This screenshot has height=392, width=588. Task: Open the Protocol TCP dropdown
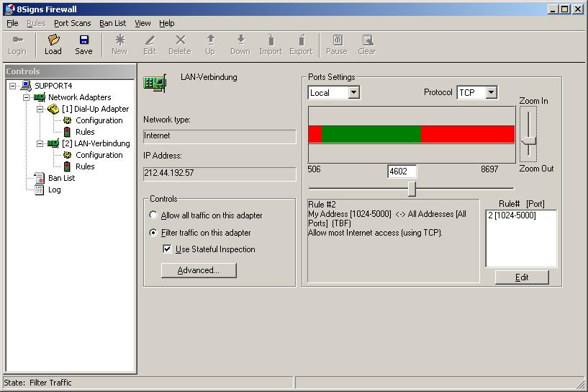coord(491,93)
